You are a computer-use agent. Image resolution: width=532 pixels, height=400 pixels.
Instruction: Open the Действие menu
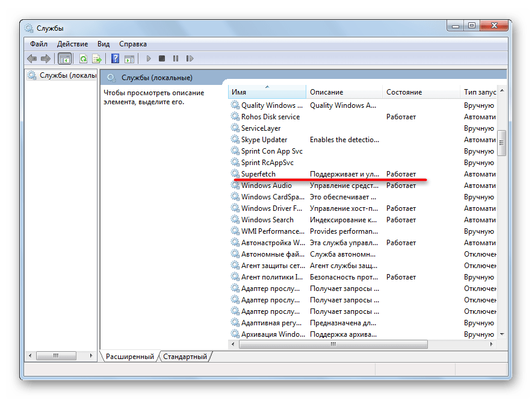[x=72, y=44]
